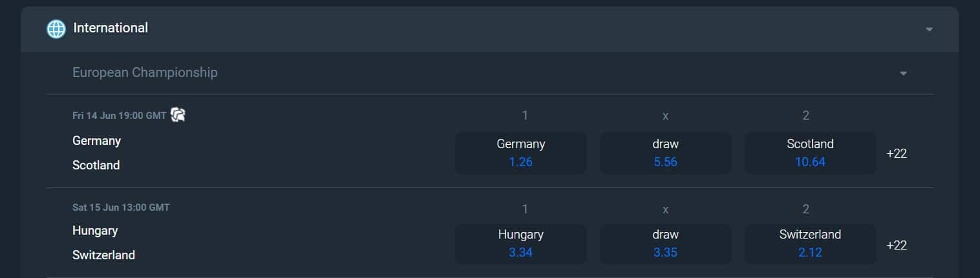Collapse the European Championship league arrow
The image size is (980, 278).
(x=903, y=73)
